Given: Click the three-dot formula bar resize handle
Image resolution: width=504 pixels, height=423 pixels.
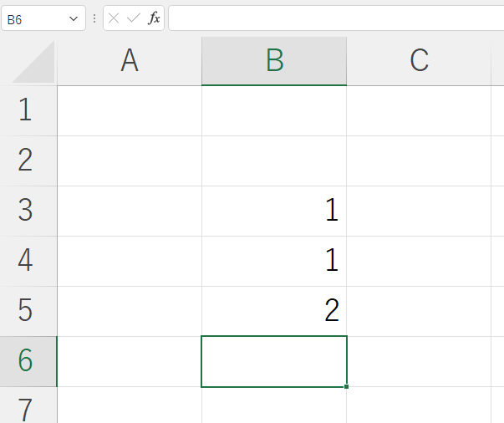Looking at the screenshot, I should [x=94, y=18].
